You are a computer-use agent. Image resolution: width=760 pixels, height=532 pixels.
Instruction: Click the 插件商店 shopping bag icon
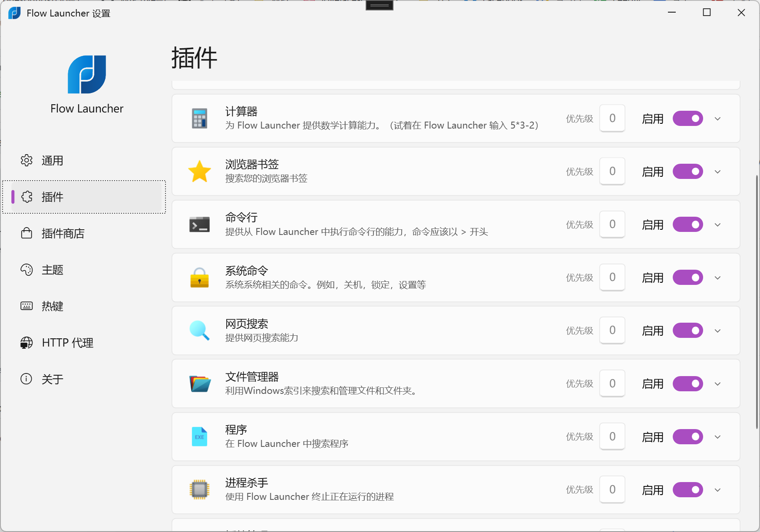coord(26,233)
